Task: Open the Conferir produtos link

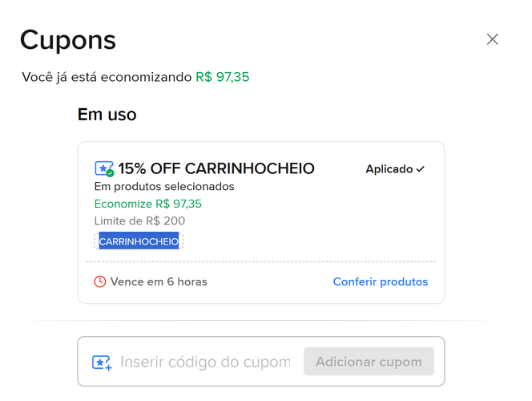Action: point(381,282)
